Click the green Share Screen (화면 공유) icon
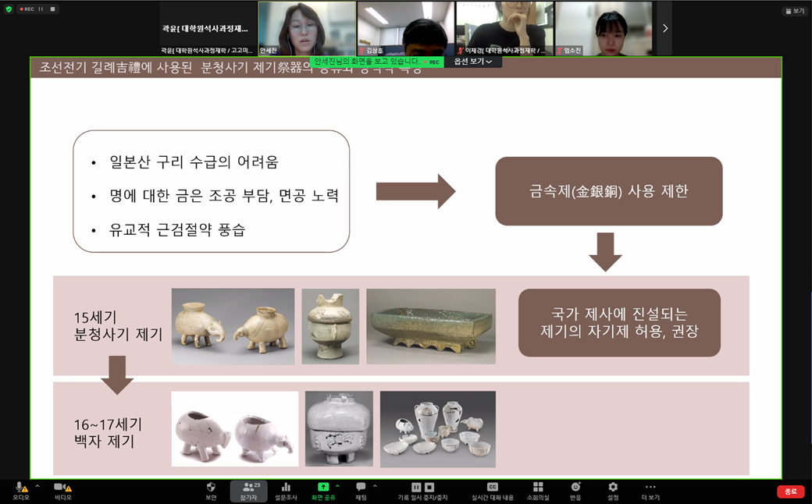This screenshot has width=812, height=504. click(x=323, y=488)
